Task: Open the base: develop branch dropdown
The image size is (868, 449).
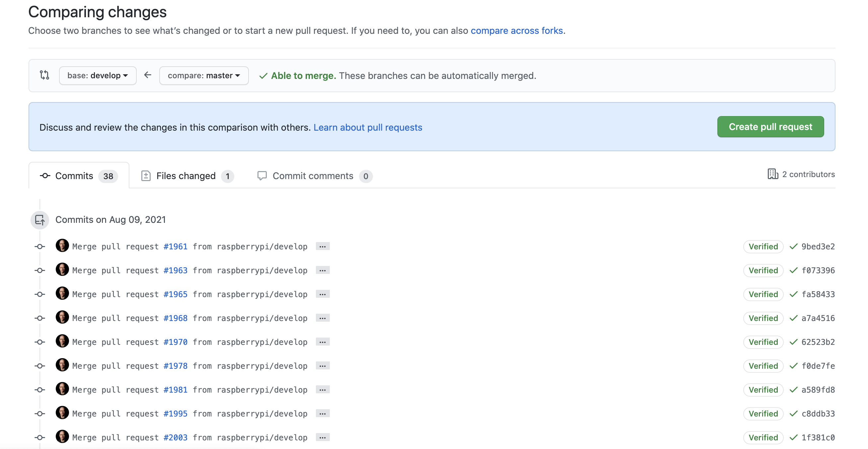Action: (x=98, y=76)
